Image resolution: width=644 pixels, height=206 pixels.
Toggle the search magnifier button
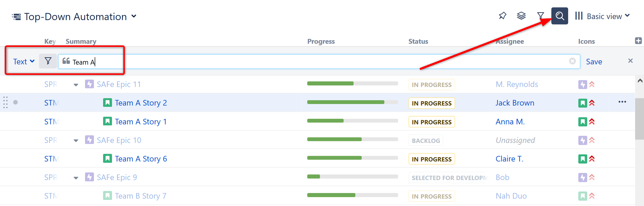[559, 16]
